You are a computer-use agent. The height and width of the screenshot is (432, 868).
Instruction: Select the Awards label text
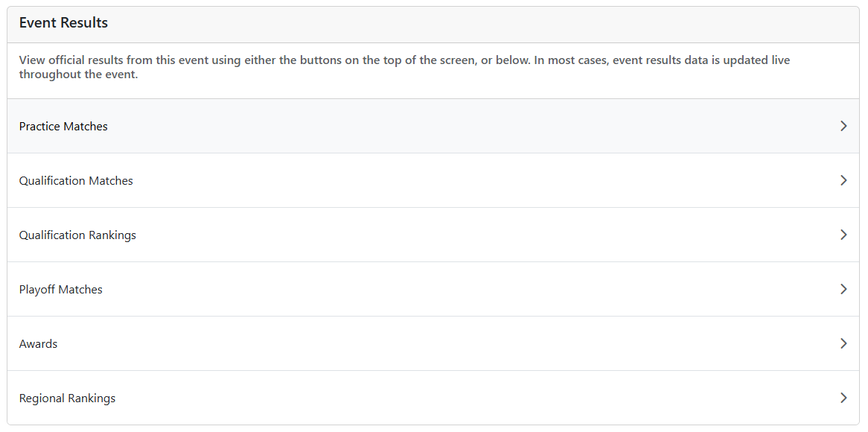click(x=39, y=344)
